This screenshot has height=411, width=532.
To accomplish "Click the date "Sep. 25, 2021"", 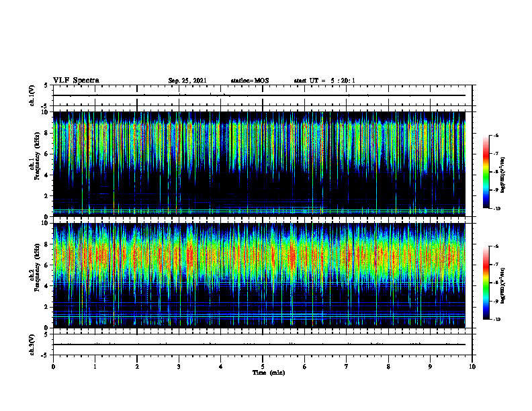I will 187,81.
